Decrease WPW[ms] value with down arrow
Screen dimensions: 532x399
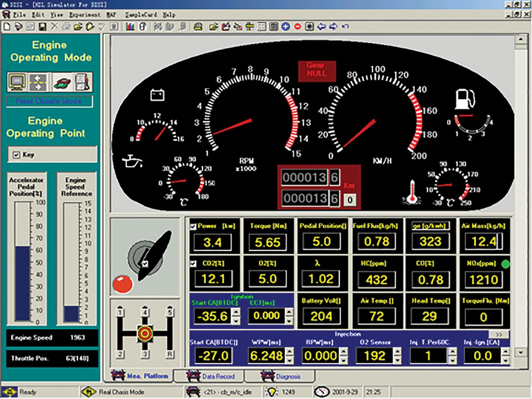[x=290, y=360]
